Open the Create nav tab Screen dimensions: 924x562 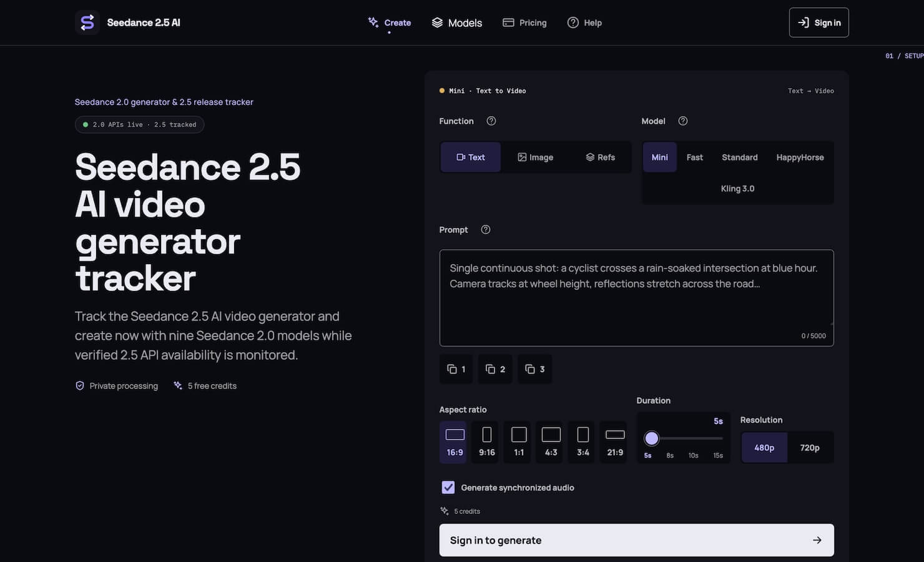pos(390,22)
